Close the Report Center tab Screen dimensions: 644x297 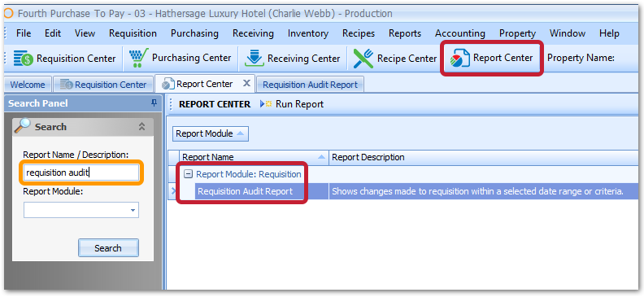click(x=246, y=83)
